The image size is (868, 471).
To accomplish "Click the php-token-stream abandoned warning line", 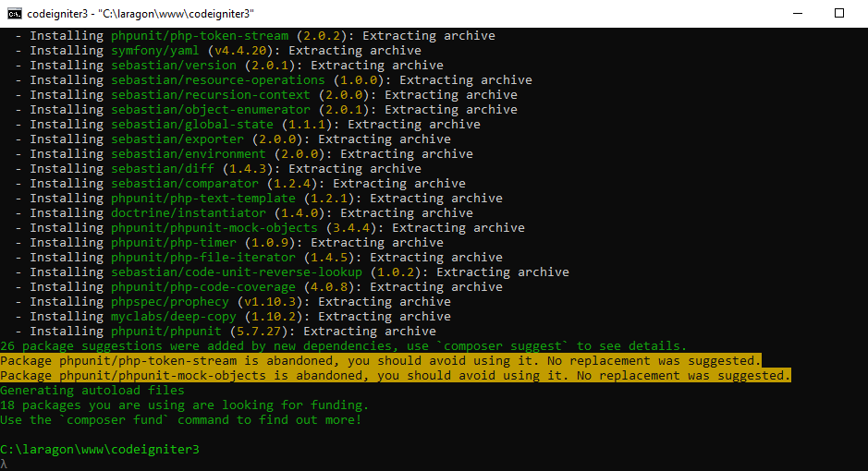I will click(381, 361).
